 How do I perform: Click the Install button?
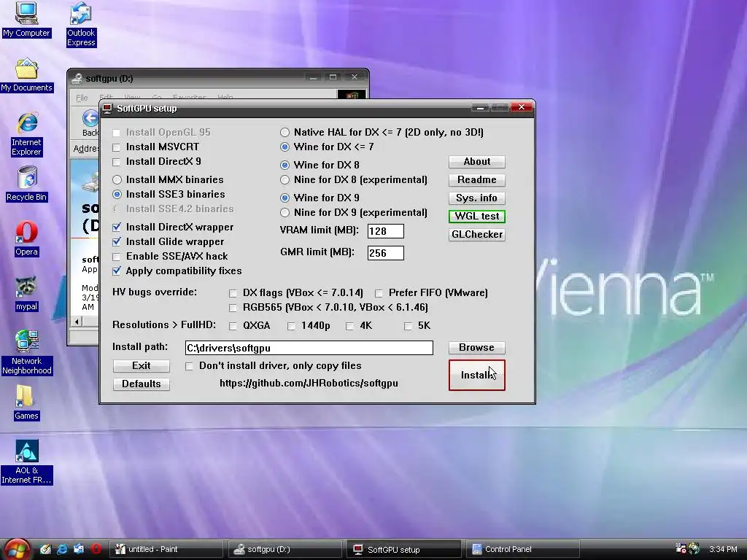(x=477, y=376)
